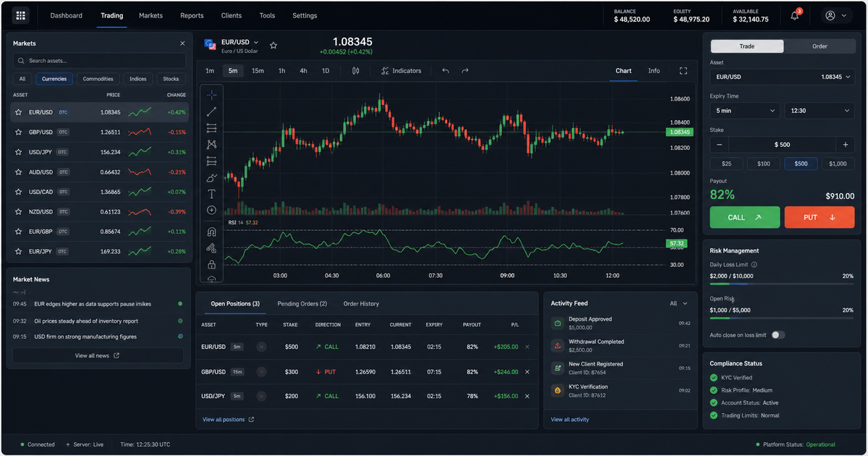
Task: Filter markets by Commodities
Action: (98, 79)
